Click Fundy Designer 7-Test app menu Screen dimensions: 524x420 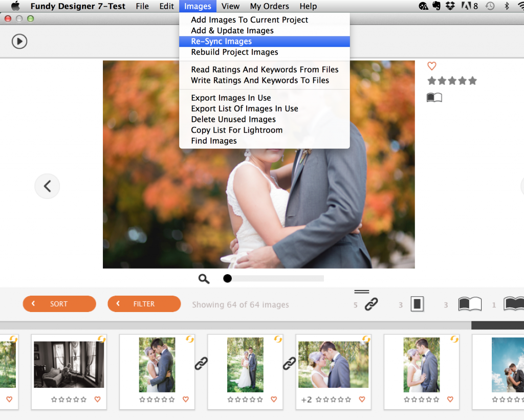78,6
